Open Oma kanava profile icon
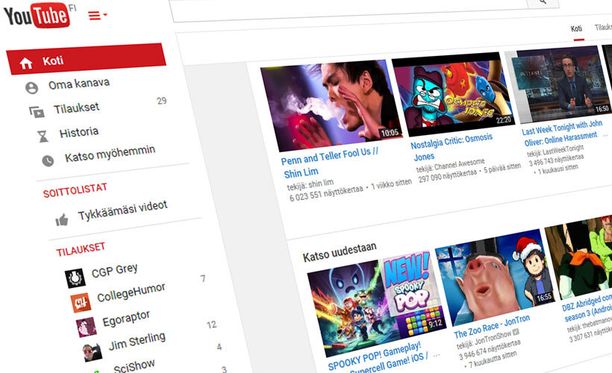612x373 pixels. [x=32, y=88]
